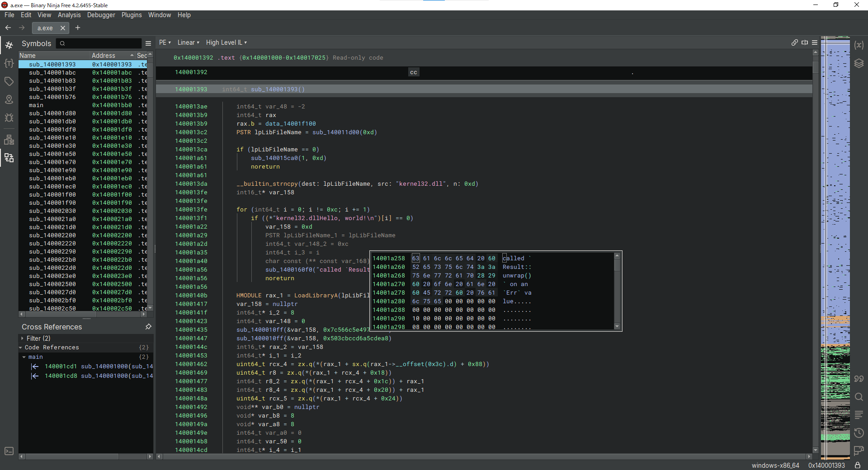Open the Linear view dropdown
This screenshot has width=868, height=470.
pyautogui.click(x=188, y=42)
